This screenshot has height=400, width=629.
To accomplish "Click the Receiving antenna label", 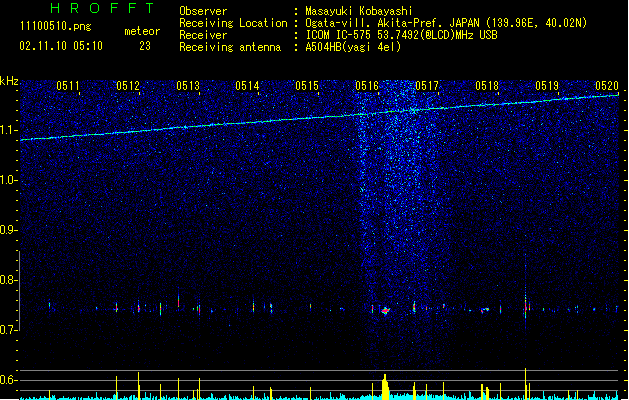I will [x=230, y=47].
